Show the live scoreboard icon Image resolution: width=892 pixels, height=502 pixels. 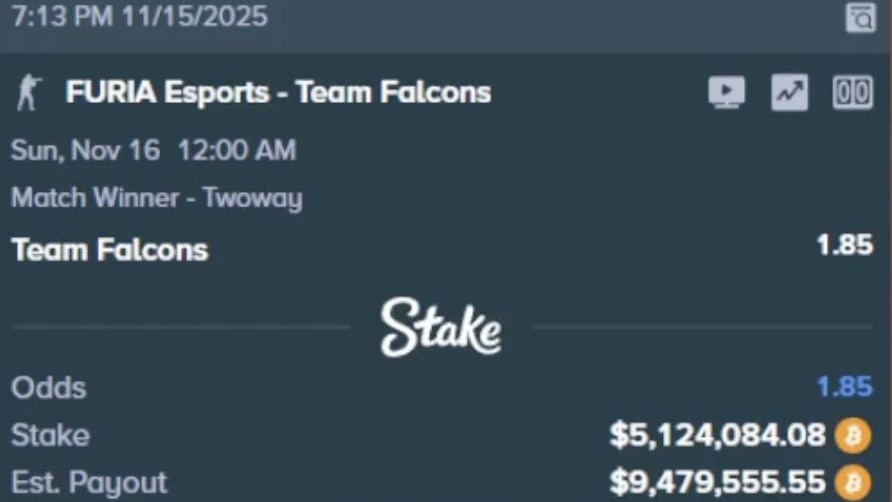pos(852,93)
